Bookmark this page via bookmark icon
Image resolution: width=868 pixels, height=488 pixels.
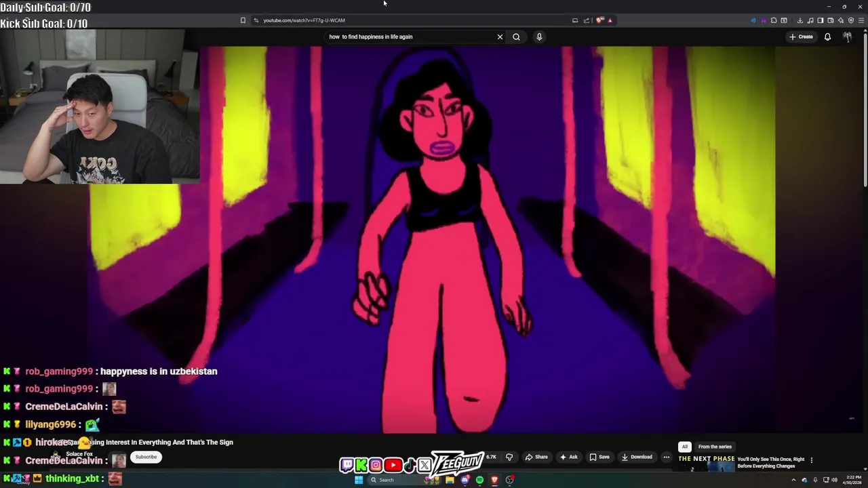tap(243, 20)
